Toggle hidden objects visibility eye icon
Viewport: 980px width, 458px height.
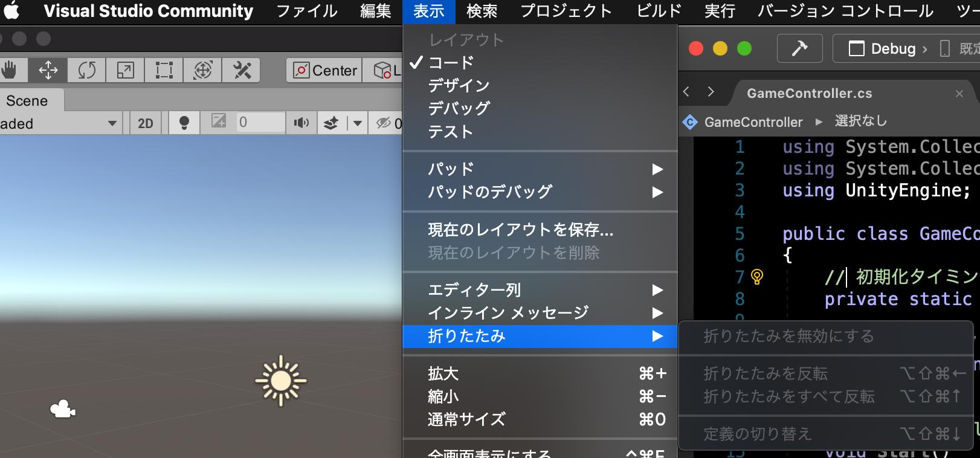[383, 123]
